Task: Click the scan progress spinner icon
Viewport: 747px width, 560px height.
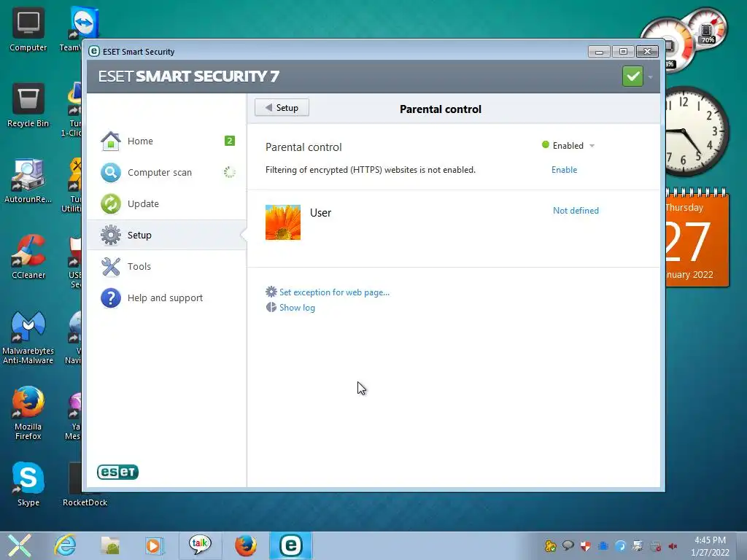Action: click(x=230, y=172)
